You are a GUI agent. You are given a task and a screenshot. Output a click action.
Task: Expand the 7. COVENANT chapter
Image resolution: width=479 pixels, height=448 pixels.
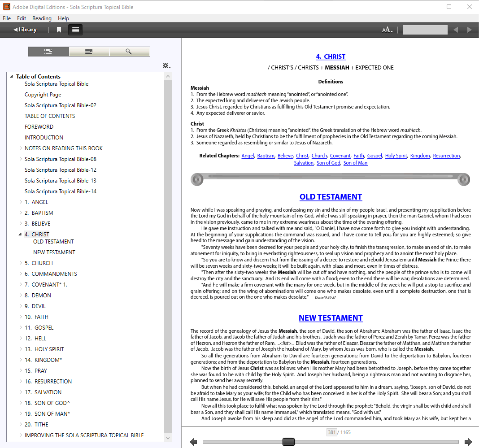coord(21,284)
